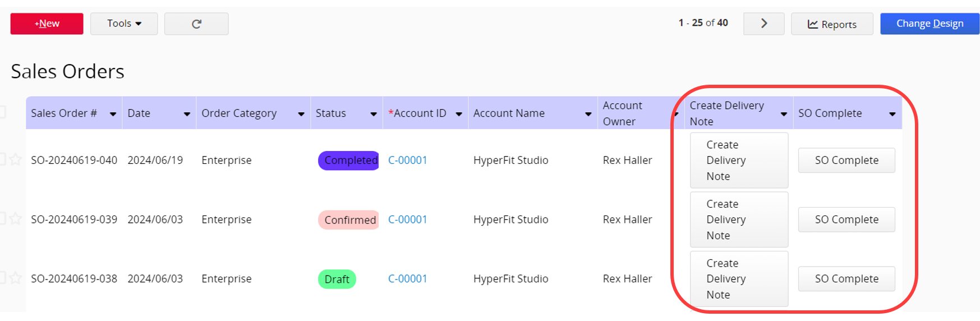The height and width of the screenshot is (321, 980).
Task: Go to next page arrow
Action: (x=763, y=24)
